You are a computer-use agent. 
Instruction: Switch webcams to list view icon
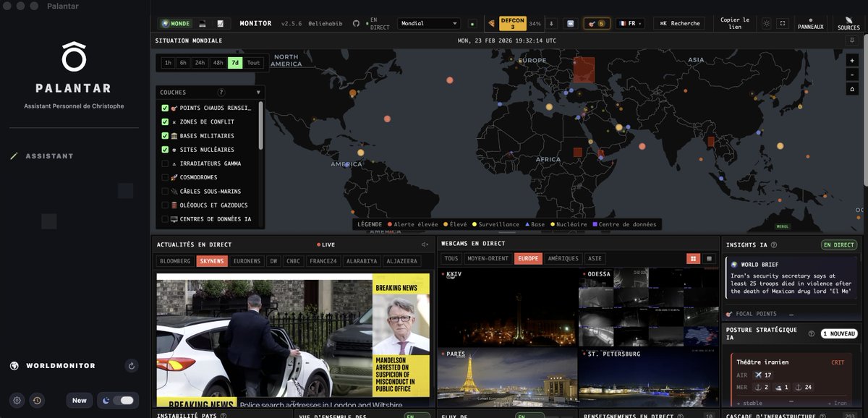pos(709,258)
